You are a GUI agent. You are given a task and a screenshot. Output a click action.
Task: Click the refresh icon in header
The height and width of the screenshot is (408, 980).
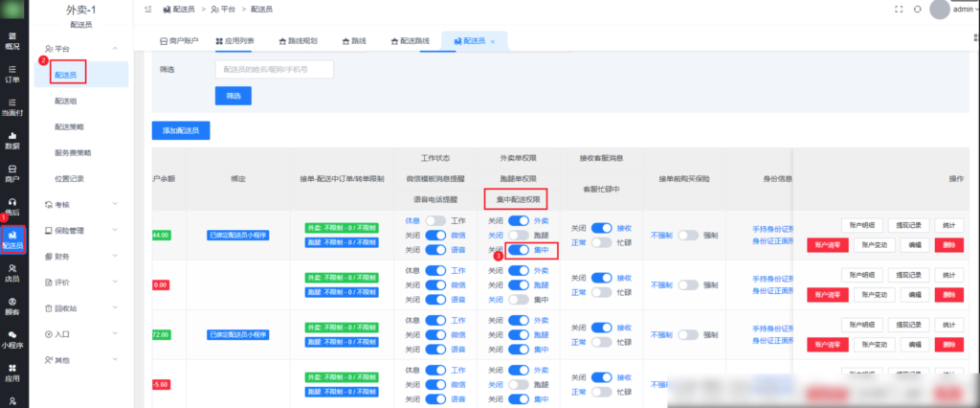click(918, 10)
